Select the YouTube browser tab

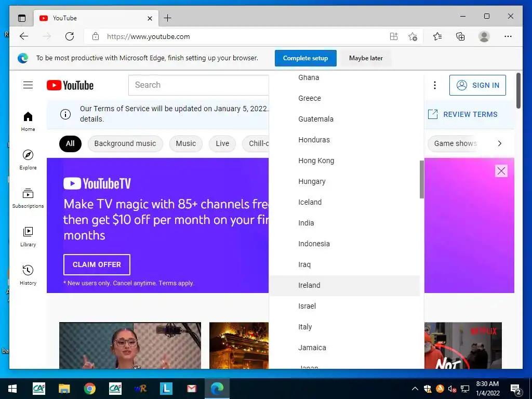click(96, 18)
